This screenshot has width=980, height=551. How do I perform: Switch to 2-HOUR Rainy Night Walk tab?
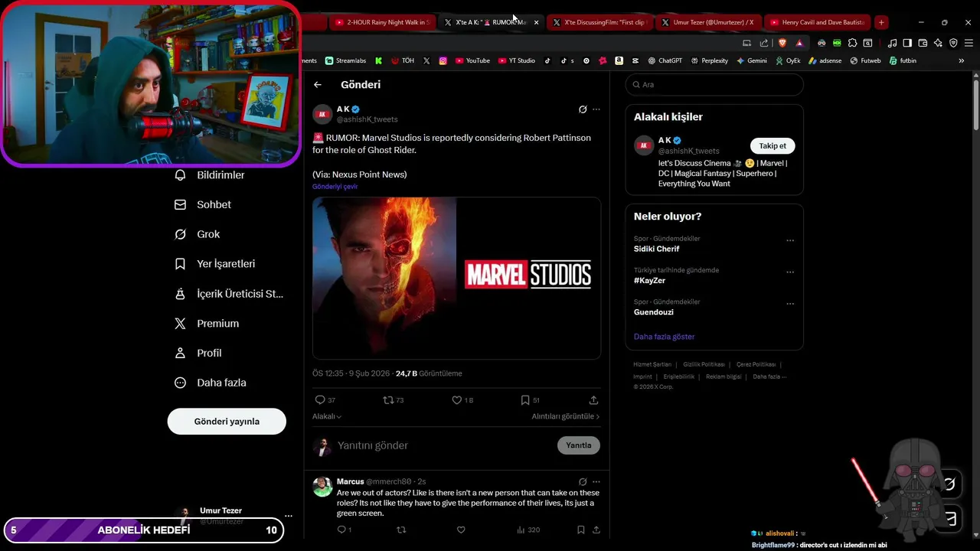383,22
